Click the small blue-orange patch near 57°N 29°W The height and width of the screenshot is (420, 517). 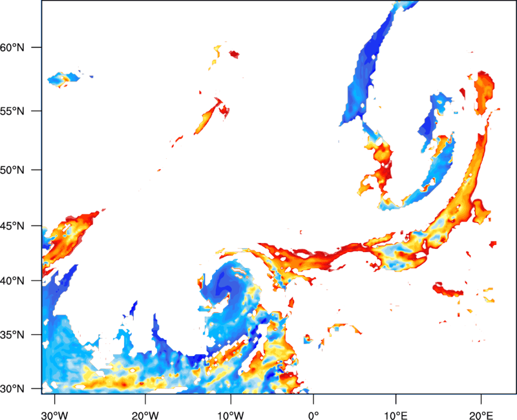(64, 79)
